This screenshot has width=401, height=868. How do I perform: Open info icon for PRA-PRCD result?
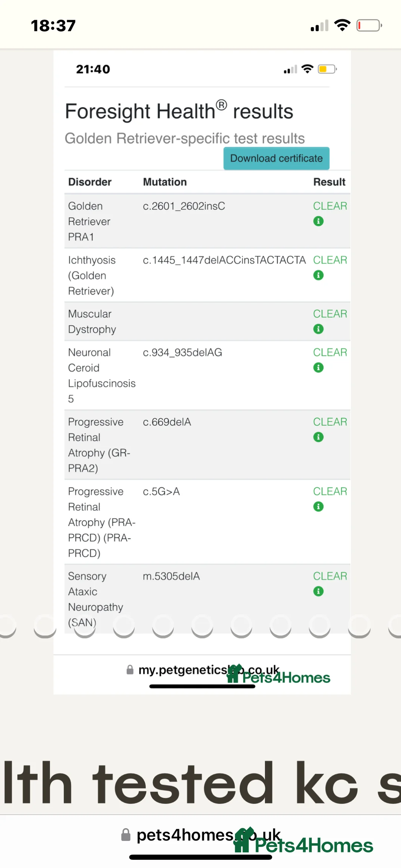click(x=318, y=507)
